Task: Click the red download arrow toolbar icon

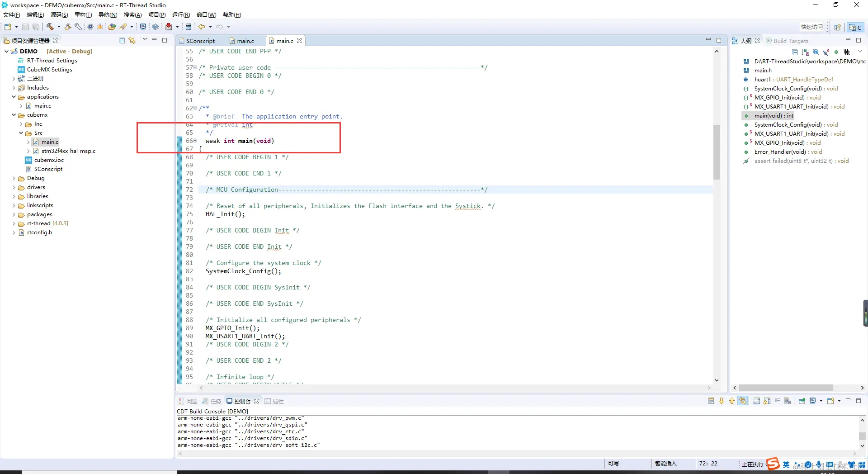Action: click(169, 27)
